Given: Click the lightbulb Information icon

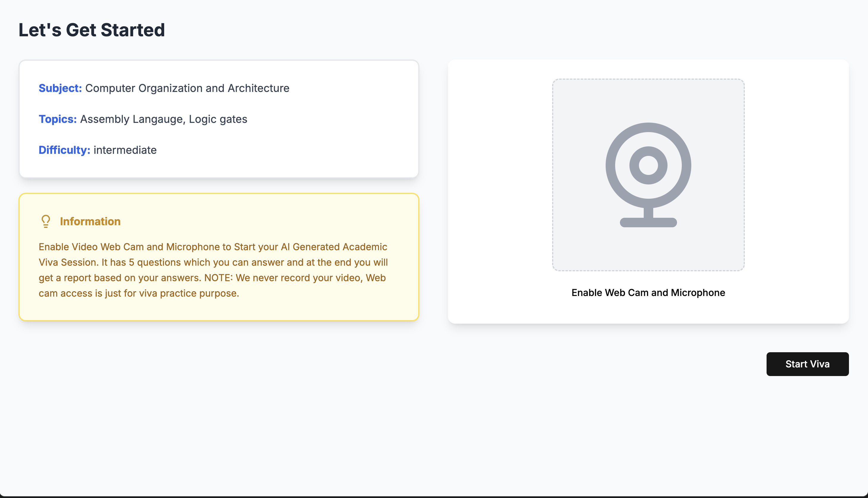Looking at the screenshot, I should click(46, 221).
